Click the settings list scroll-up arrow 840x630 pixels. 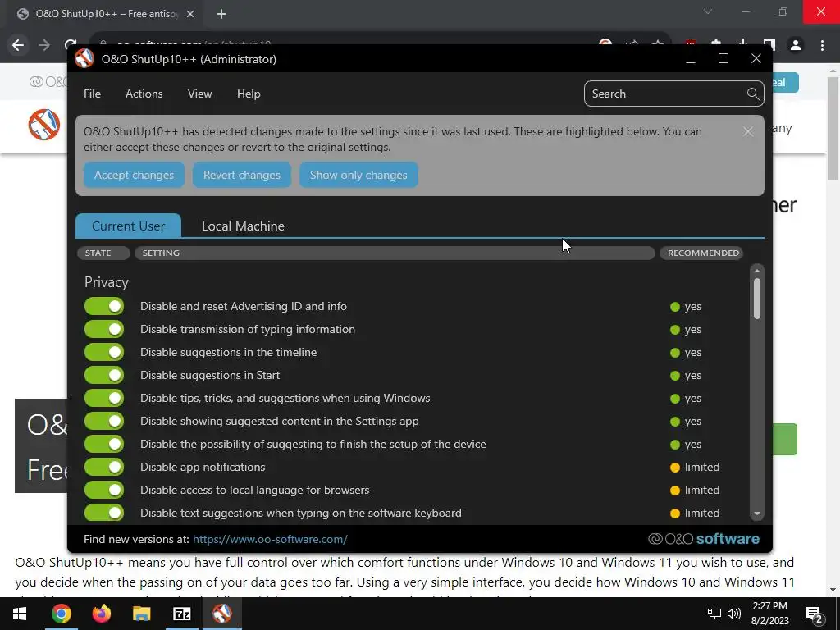click(x=757, y=271)
